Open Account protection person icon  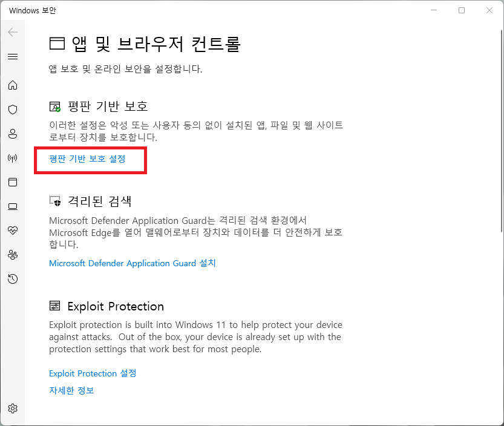pyautogui.click(x=13, y=134)
